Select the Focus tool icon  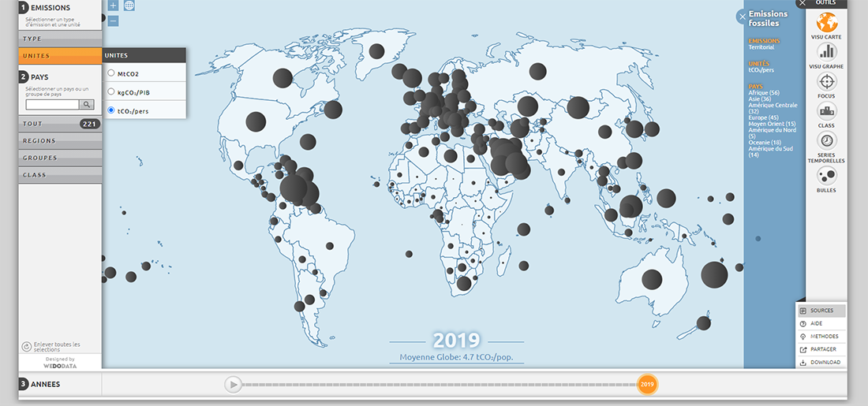click(x=826, y=82)
